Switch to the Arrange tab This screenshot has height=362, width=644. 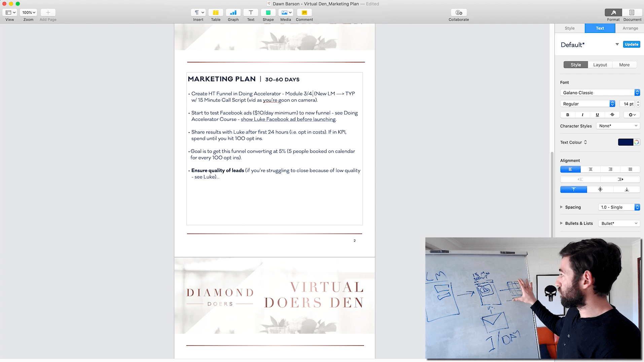[x=630, y=28]
